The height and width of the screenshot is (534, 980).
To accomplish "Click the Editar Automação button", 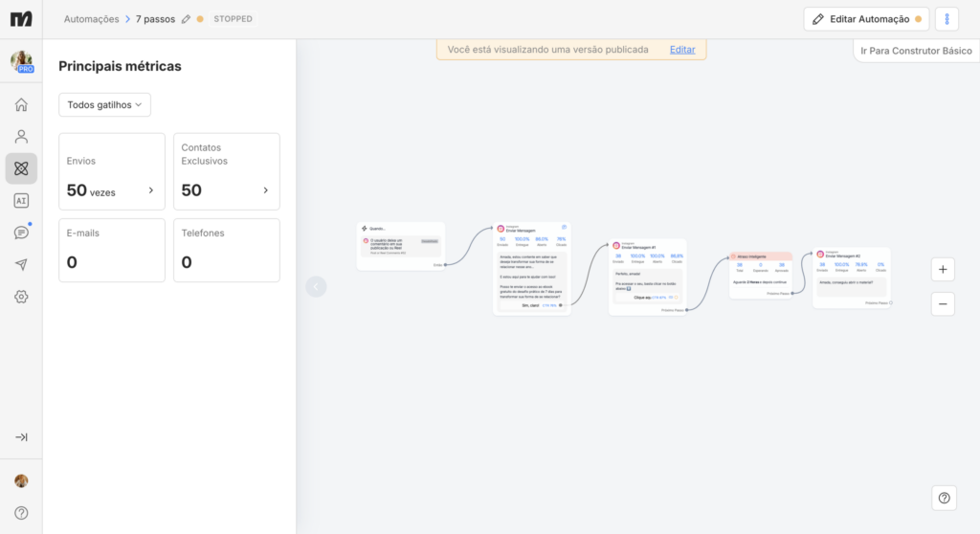I will point(865,19).
